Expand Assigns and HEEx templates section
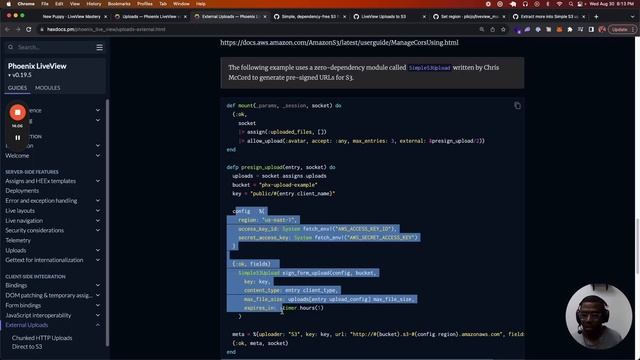640x360 pixels. pos(98,181)
